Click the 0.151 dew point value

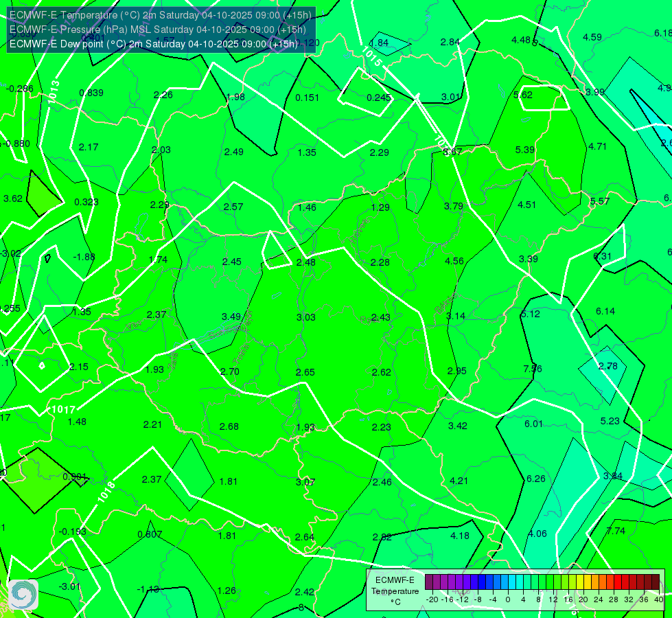pos(308,98)
